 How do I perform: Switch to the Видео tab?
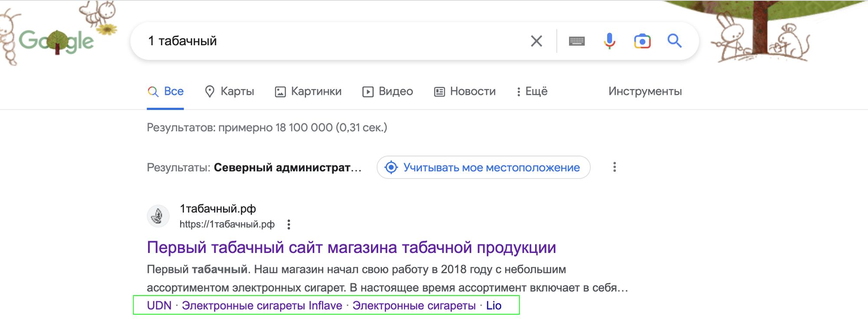[x=388, y=92]
